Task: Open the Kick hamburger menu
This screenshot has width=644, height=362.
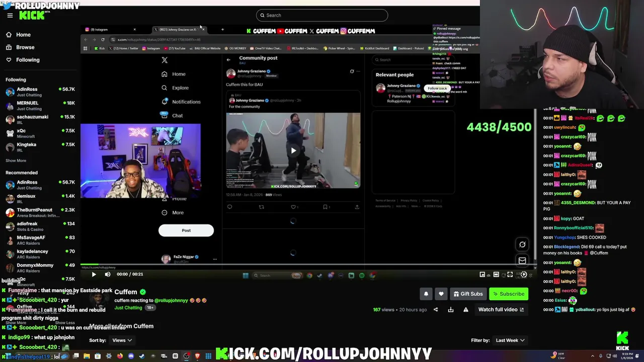Action: [x=10, y=15]
